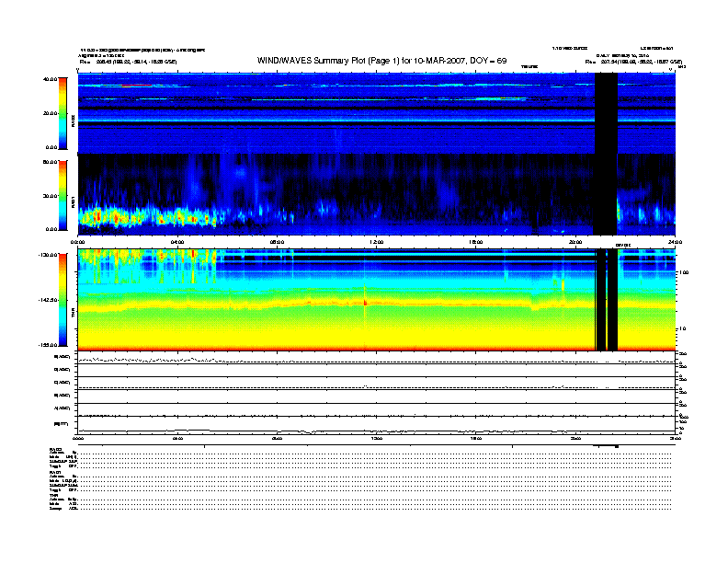Click the 20.00 label on RAD2 scale
The image size is (728, 563).
coord(50,113)
